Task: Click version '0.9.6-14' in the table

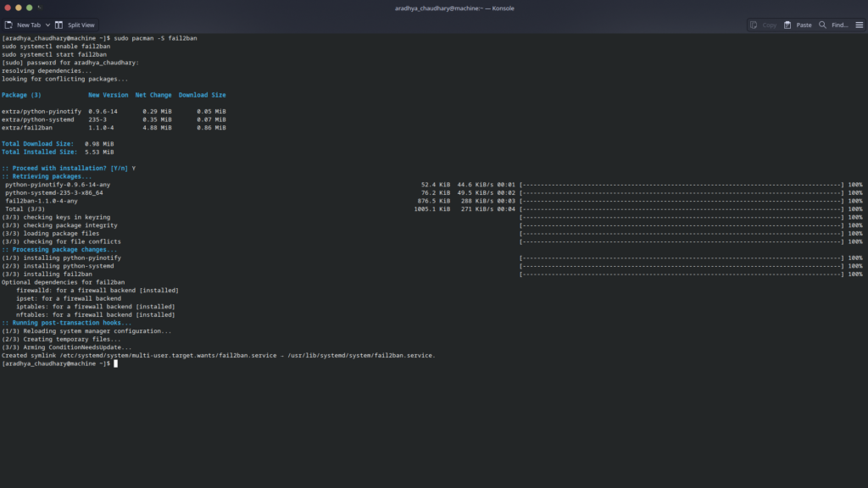Action: tap(103, 111)
